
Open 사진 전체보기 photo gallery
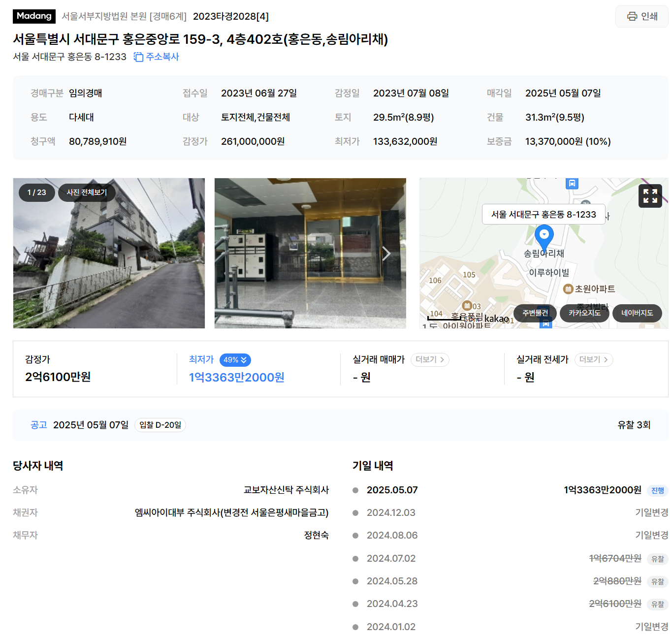pyautogui.click(x=87, y=192)
